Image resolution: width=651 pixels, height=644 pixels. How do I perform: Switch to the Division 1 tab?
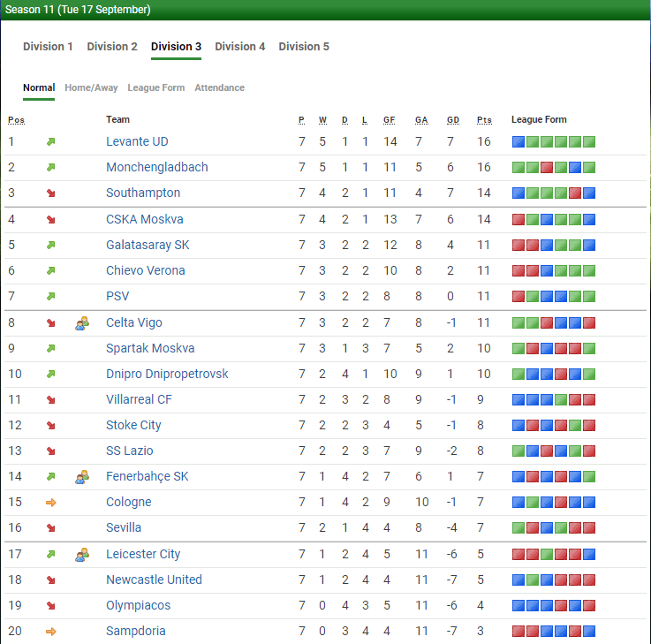(48, 47)
